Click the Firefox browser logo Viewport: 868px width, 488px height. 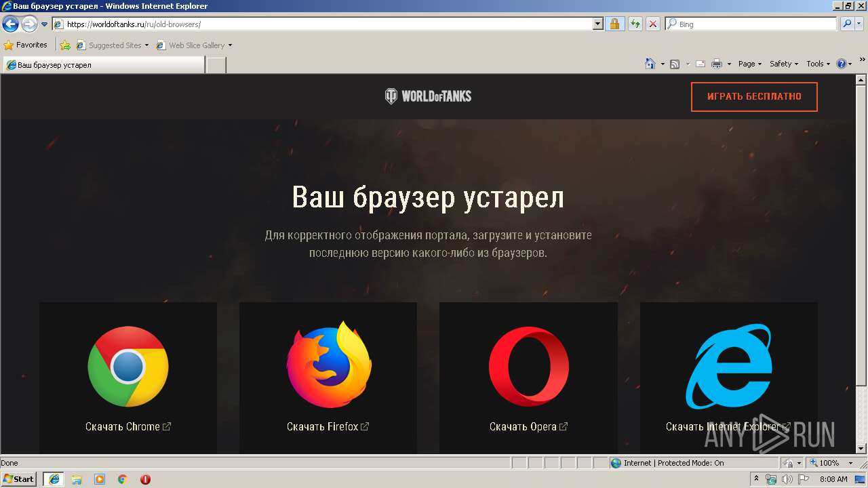[328, 364]
